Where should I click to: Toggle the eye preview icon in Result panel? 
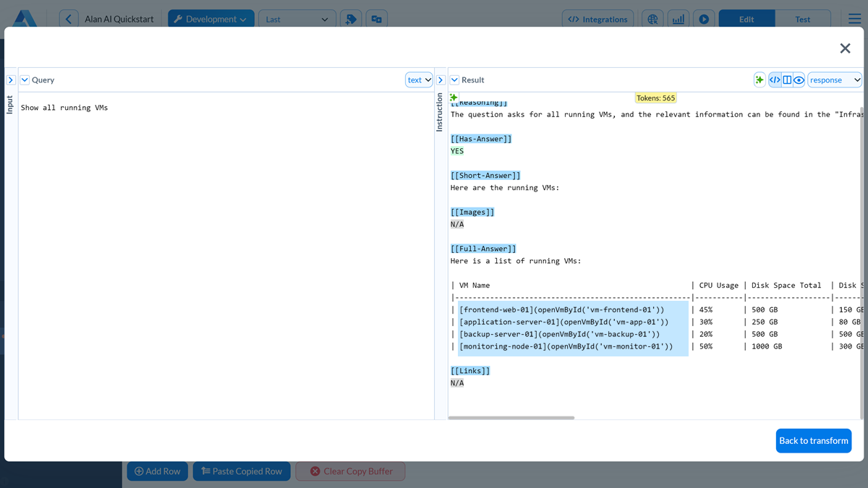pyautogui.click(x=799, y=80)
